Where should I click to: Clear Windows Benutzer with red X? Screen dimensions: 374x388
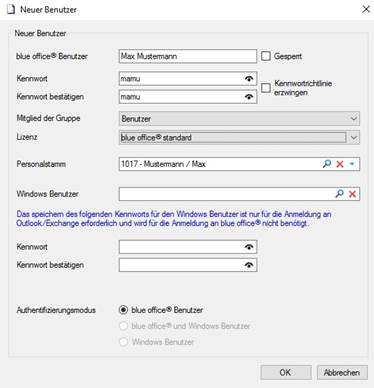click(x=352, y=194)
